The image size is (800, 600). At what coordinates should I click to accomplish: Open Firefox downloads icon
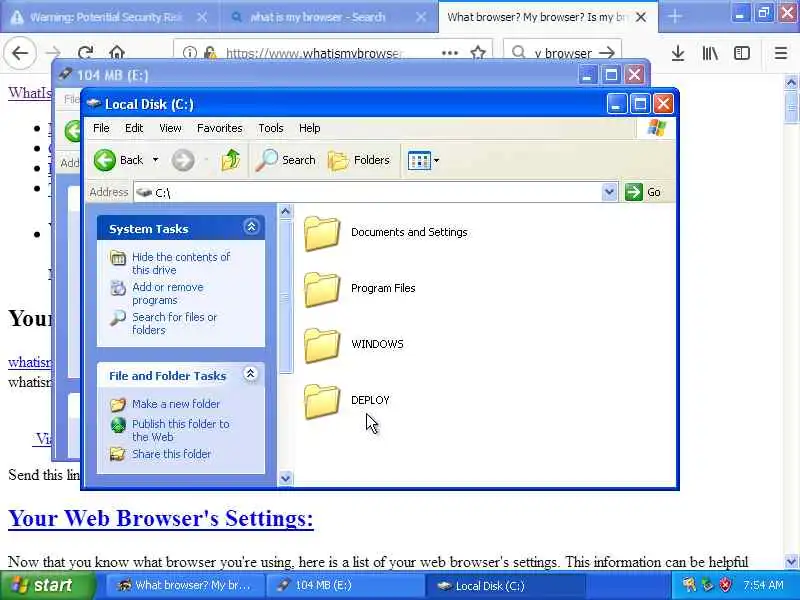[x=678, y=53]
